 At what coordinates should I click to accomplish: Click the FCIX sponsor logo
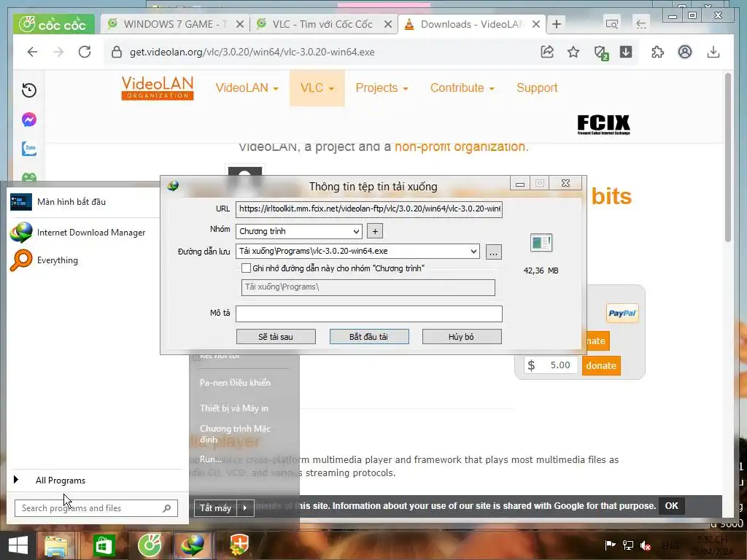click(x=603, y=125)
